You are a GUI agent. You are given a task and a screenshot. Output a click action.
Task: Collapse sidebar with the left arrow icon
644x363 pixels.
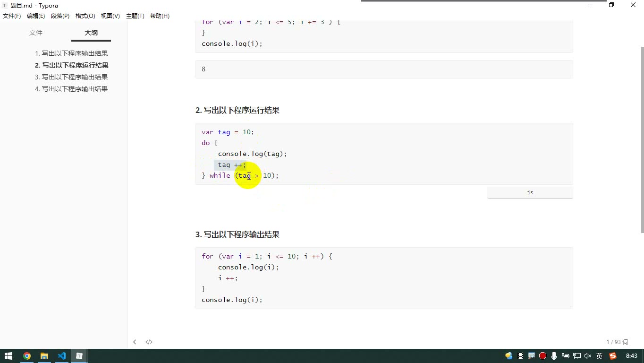pos(135,342)
